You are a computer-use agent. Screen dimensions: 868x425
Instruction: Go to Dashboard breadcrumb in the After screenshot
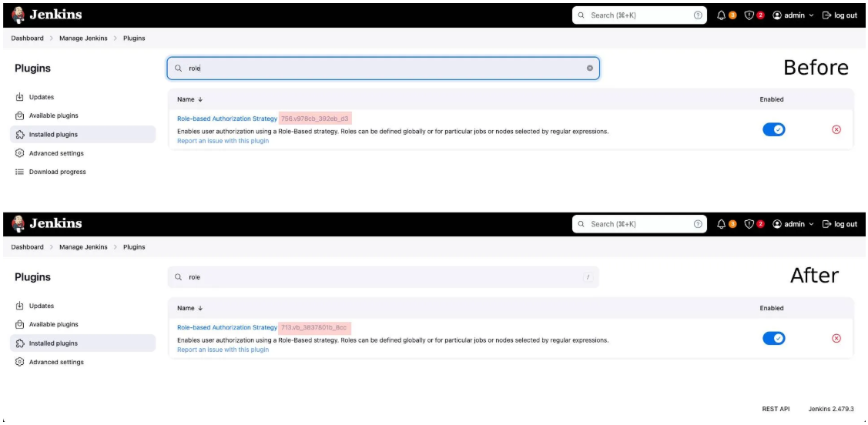point(27,247)
